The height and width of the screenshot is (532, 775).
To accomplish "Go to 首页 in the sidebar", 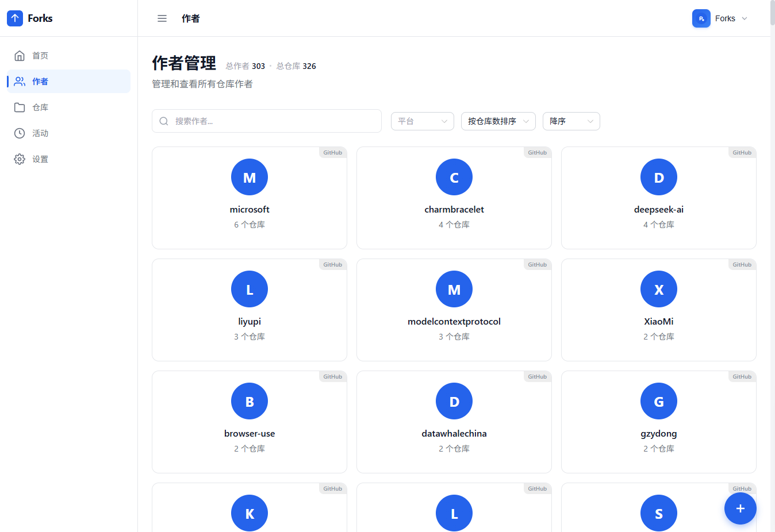I will (x=69, y=56).
